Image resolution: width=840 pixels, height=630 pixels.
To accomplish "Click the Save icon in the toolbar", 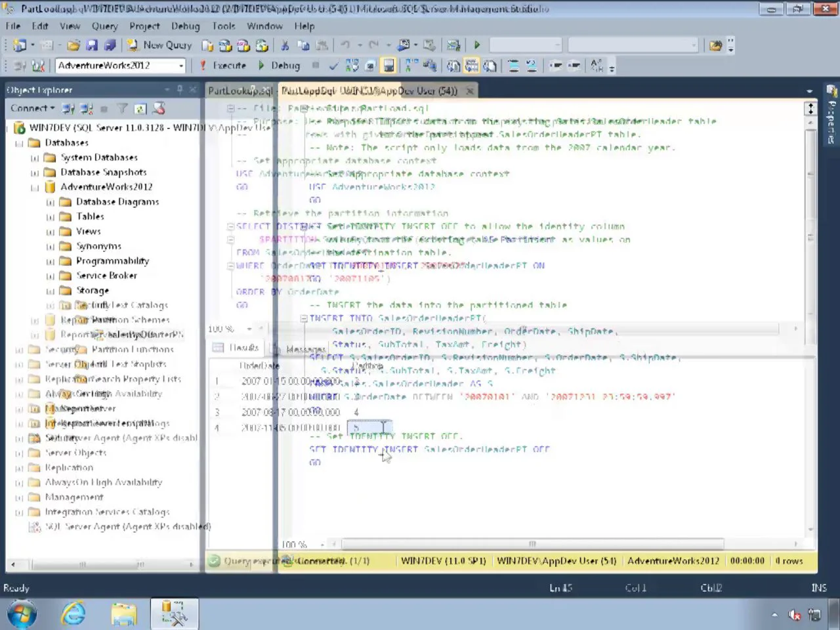I will (x=92, y=45).
